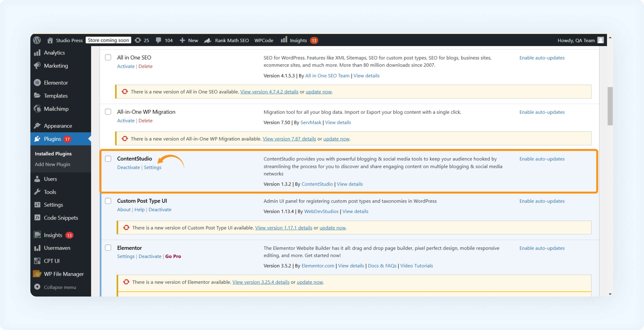Check the Elementor plugin checkbox
Viewport: 644px width, 330px height.
108,248
